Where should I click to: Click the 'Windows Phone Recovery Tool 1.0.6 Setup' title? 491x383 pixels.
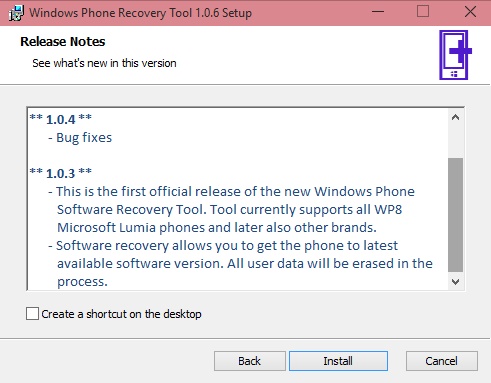(141, 13)
